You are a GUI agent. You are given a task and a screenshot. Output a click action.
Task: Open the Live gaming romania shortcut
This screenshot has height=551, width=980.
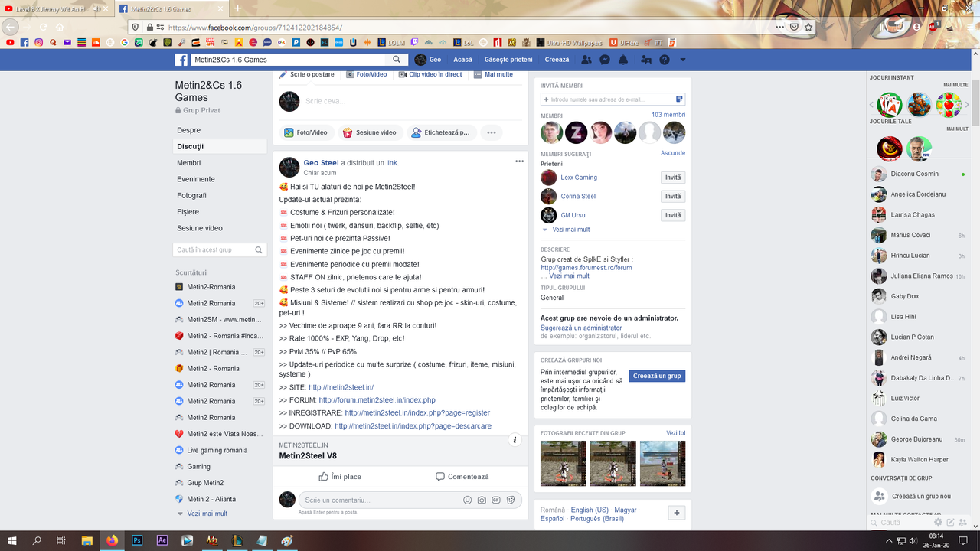coord(211,450)
